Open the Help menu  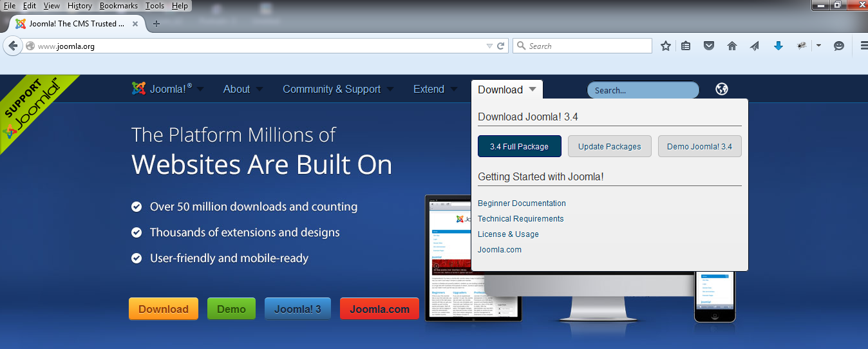coord(180,6)
